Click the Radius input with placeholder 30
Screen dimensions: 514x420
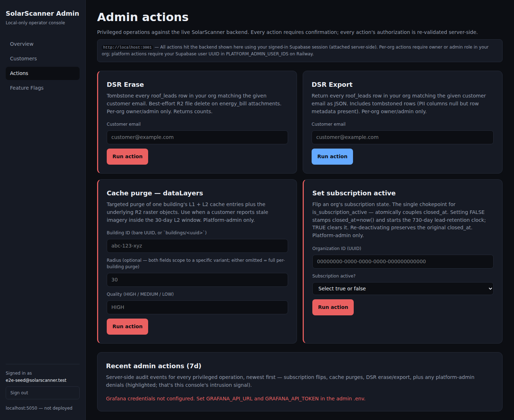coord(197,280)
